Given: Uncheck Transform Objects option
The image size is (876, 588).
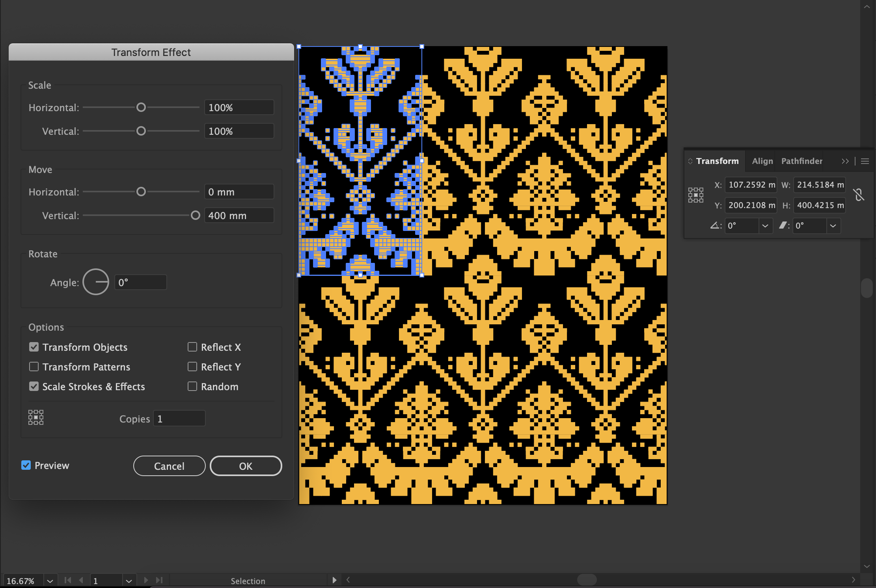Looking at the screenshot, I should 34,347.
